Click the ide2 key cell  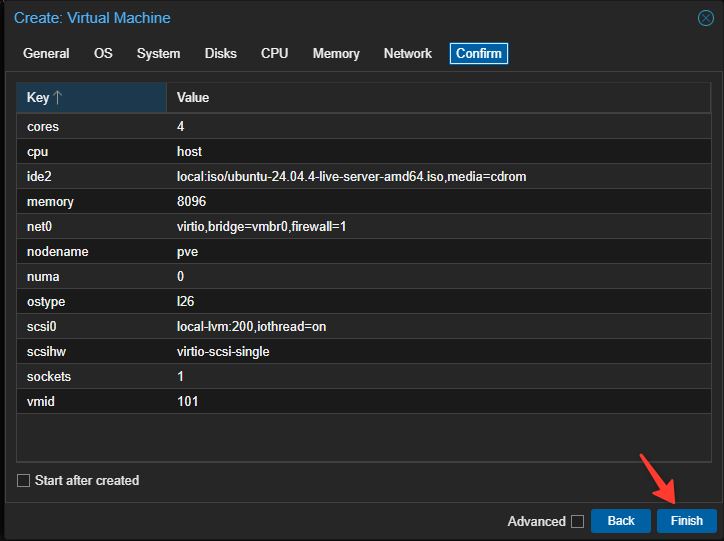[91, 176]
